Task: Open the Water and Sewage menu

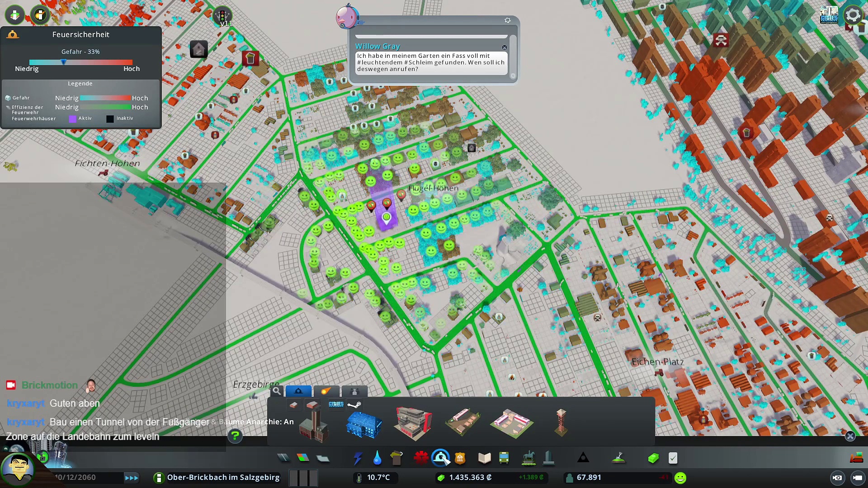Action: (x=377, y=459)
